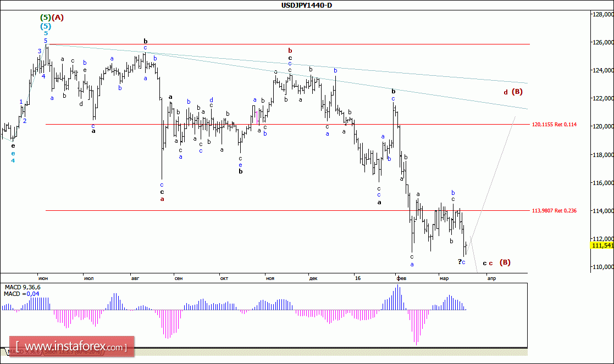Click the сен month on time axis
Image resolution: width=614 pixels, height=364 pixels.
click(179, 278)
